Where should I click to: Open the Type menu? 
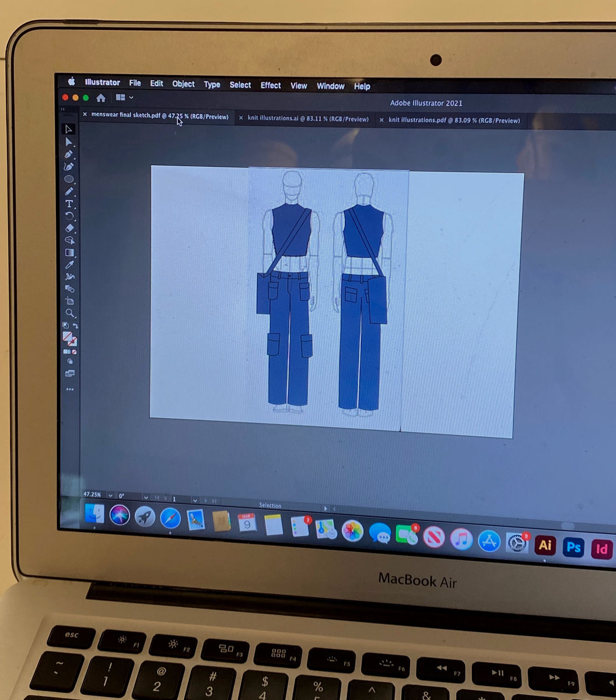[212, 85]
